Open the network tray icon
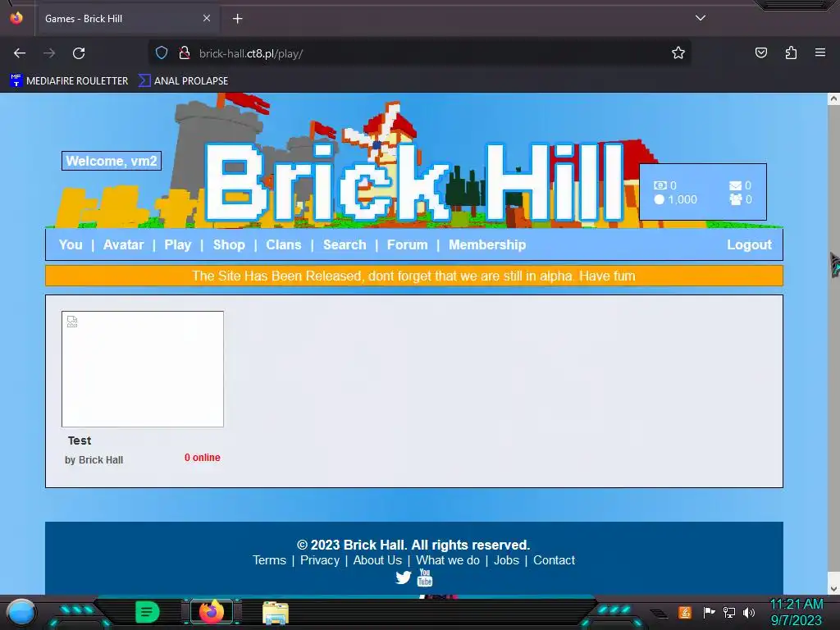 tap(729, 612)
